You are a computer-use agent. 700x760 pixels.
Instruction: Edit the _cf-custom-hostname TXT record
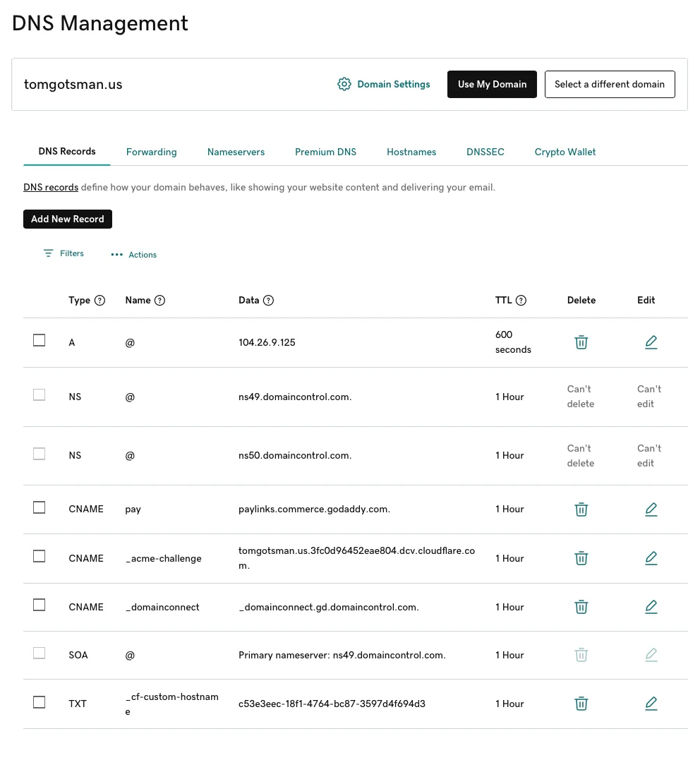[x=651, y=704]
